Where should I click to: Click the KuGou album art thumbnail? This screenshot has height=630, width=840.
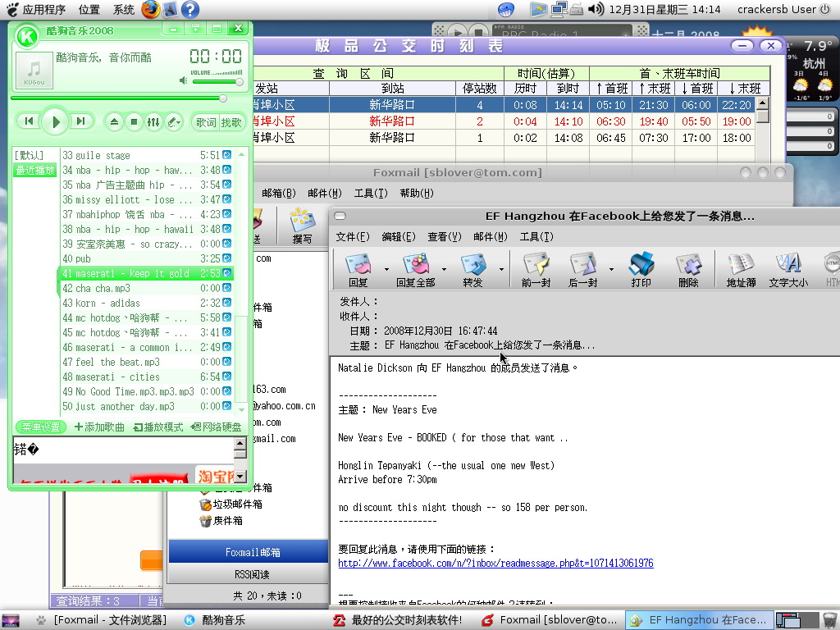(x=34, y=71)
